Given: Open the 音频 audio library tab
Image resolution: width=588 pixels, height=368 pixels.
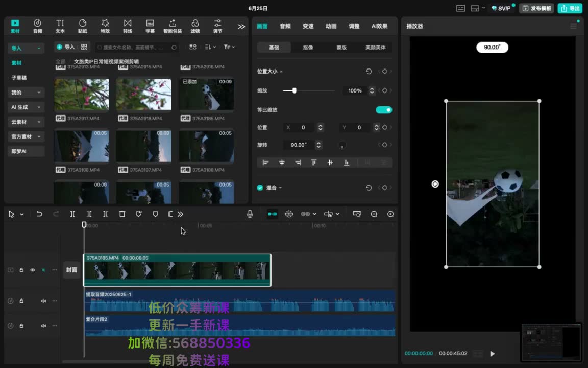Looking at the screenshot, I should point(37,26).
